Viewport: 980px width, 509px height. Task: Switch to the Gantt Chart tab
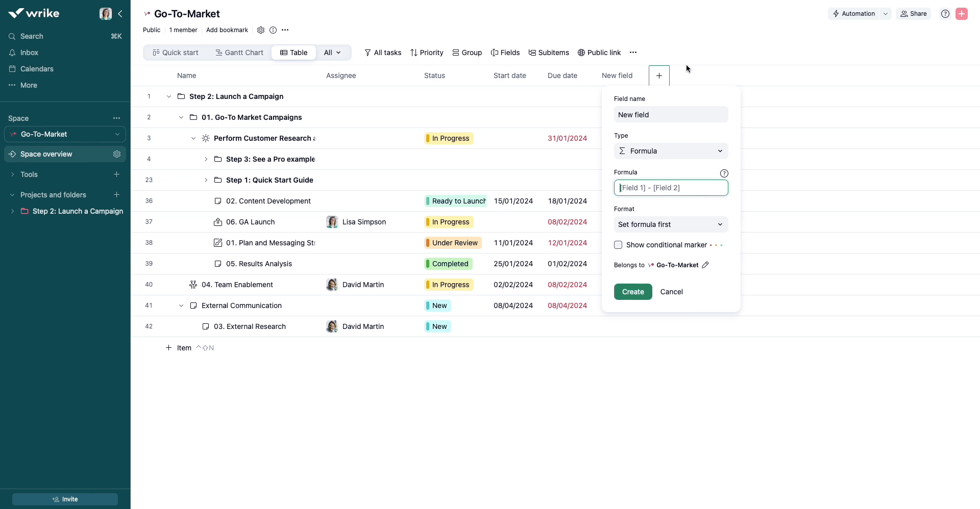coord(239,53)
